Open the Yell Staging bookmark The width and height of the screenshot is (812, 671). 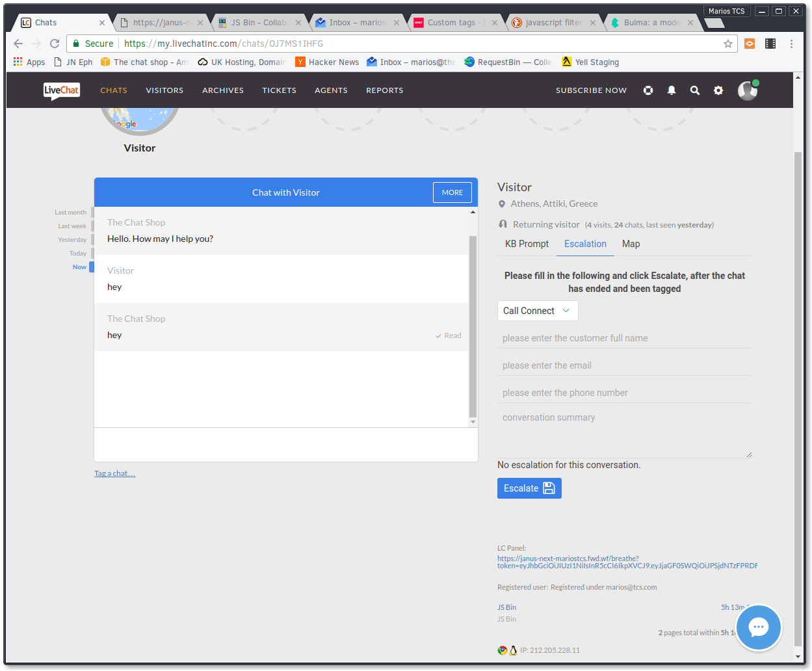coord(590,62)
